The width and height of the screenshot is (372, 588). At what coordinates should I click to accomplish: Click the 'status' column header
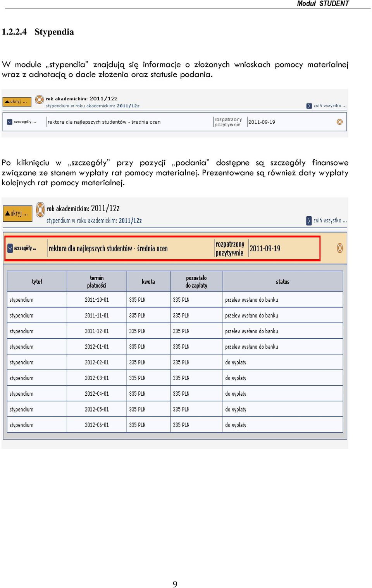click(282, 281)
